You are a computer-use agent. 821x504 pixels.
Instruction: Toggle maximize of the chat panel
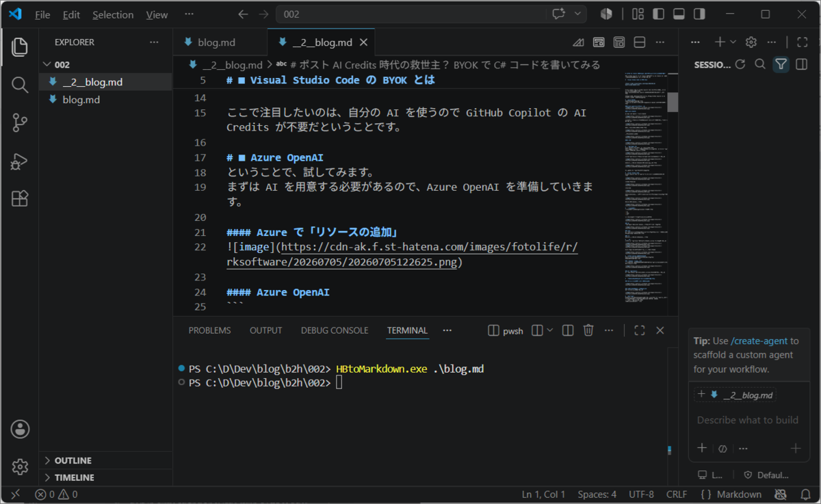[803, 42]
